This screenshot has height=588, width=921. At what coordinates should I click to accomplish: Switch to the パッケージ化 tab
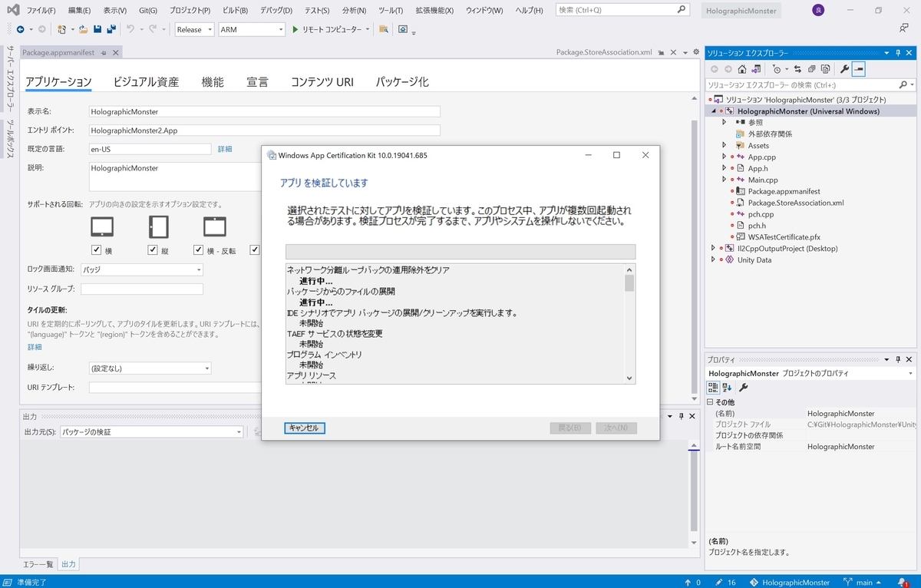402,82
